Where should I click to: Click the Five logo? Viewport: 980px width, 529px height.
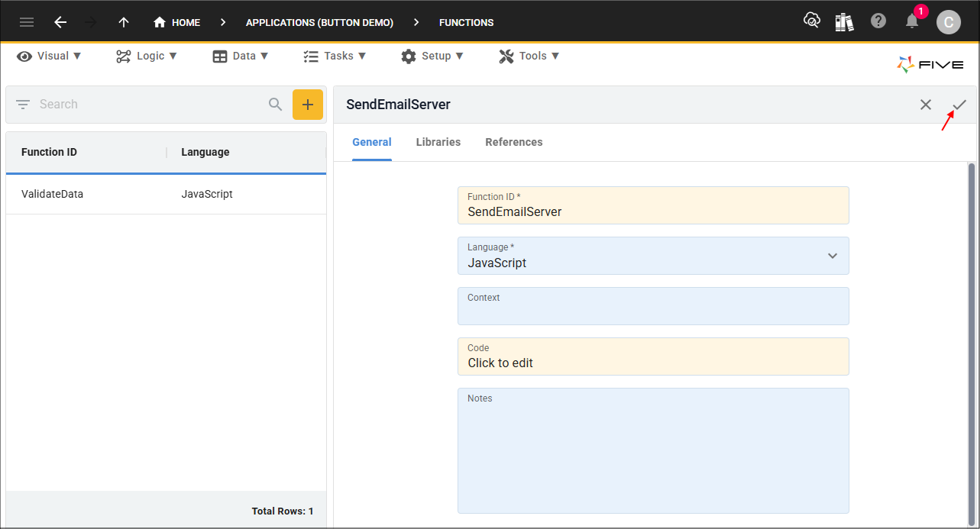tap(930, 65)
